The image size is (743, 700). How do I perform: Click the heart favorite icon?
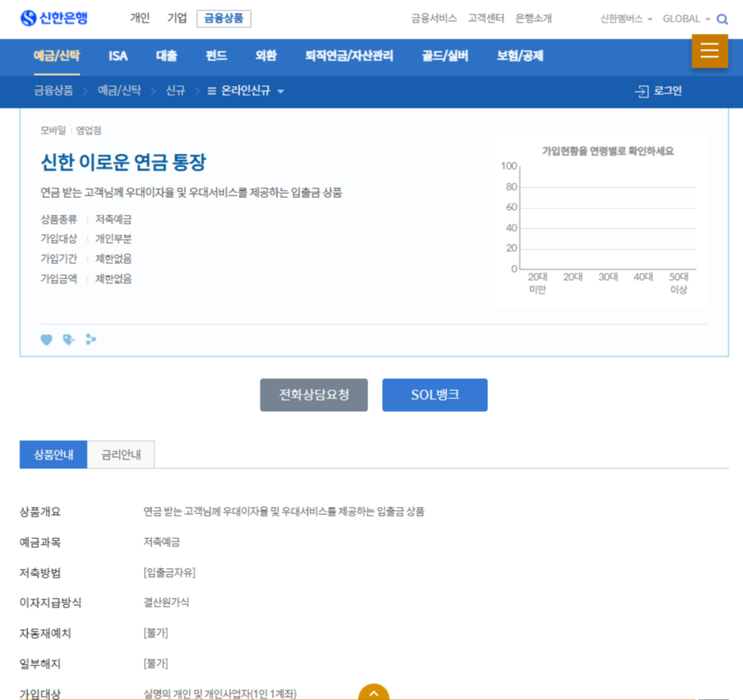point(47,340)
